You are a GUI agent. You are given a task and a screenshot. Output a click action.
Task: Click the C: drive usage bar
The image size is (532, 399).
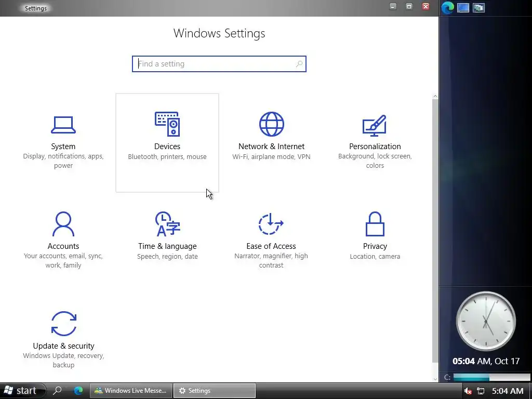[x=491, y=377]
